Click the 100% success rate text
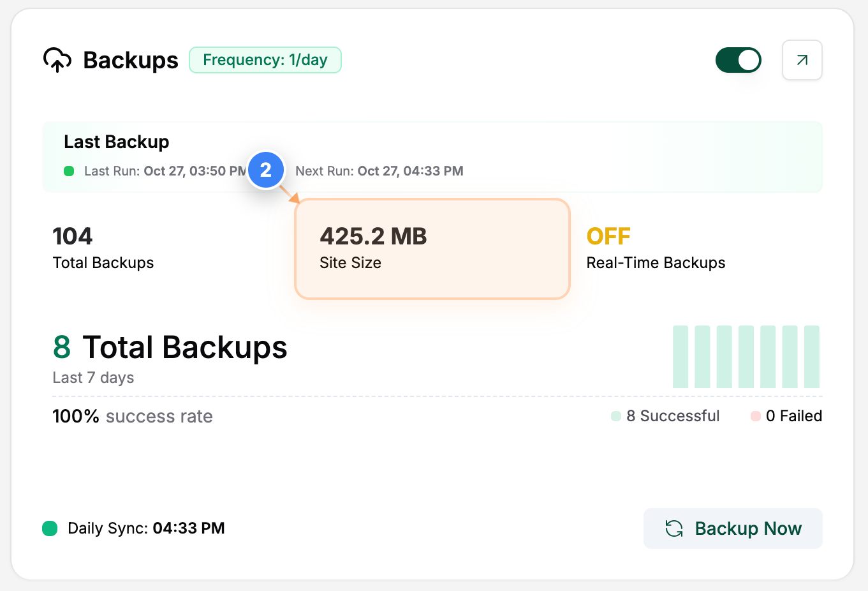This screenshot has width=868, height=591. [x=132, y=415]
